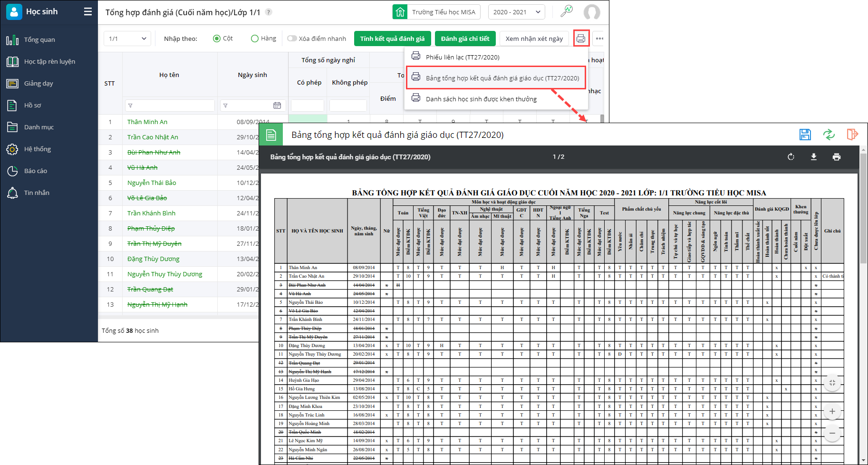The height and width of the screenshot is (465, 868).
Task: Toggle Xóa điểm nhanh switch
Action: (x=292, y=39)
